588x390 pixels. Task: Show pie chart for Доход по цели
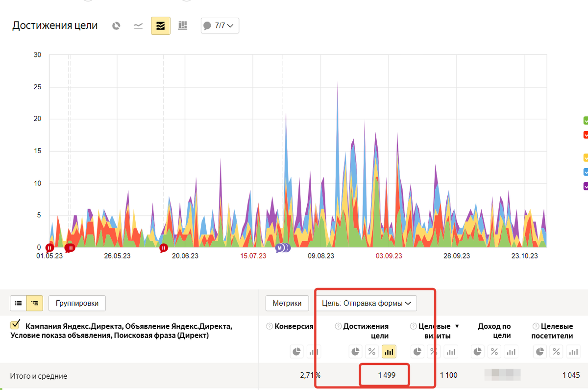click(478, 351)
